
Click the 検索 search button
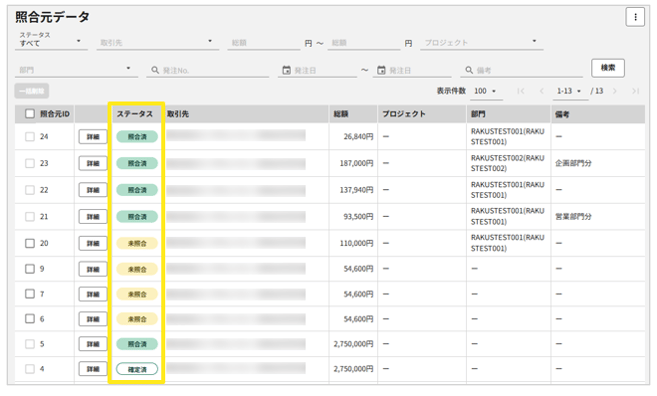608,68
